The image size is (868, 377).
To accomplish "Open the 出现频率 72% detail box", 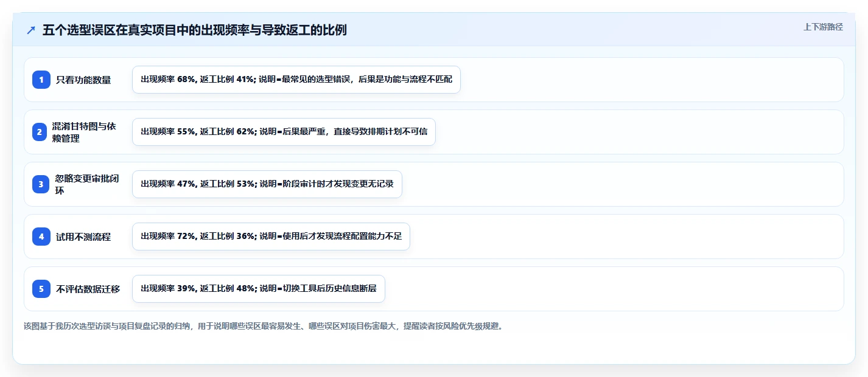I will point(271,237).
